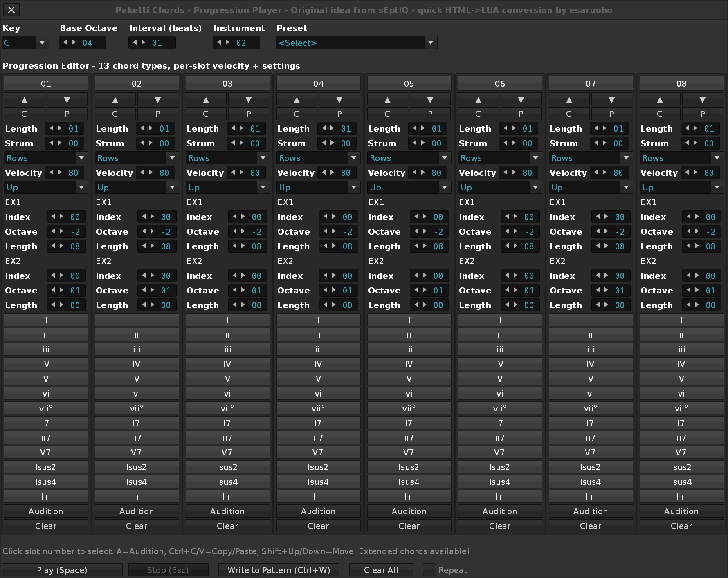This screenshot has width=728, height=578.
Task: Open slot 07 Rows dropdown
Action: tap(591, 158)
